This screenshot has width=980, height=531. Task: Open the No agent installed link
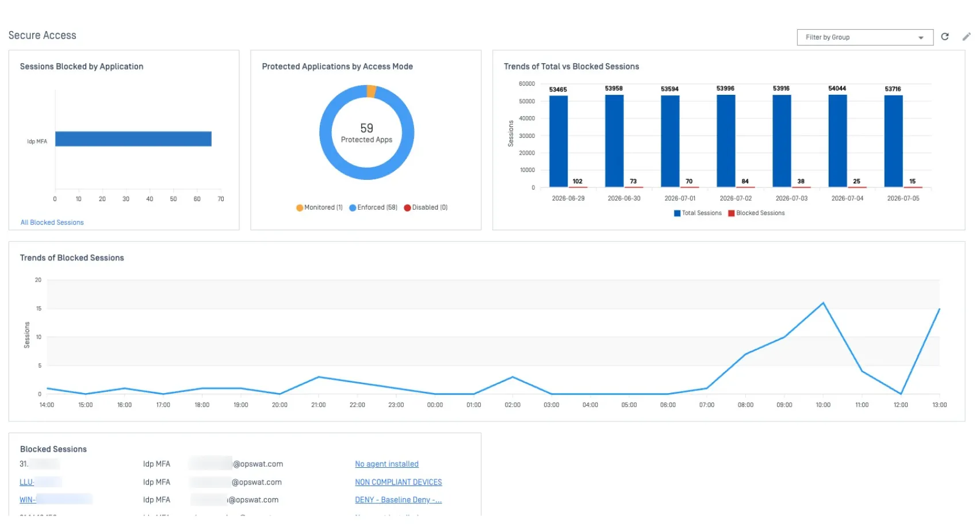point(386,464)
